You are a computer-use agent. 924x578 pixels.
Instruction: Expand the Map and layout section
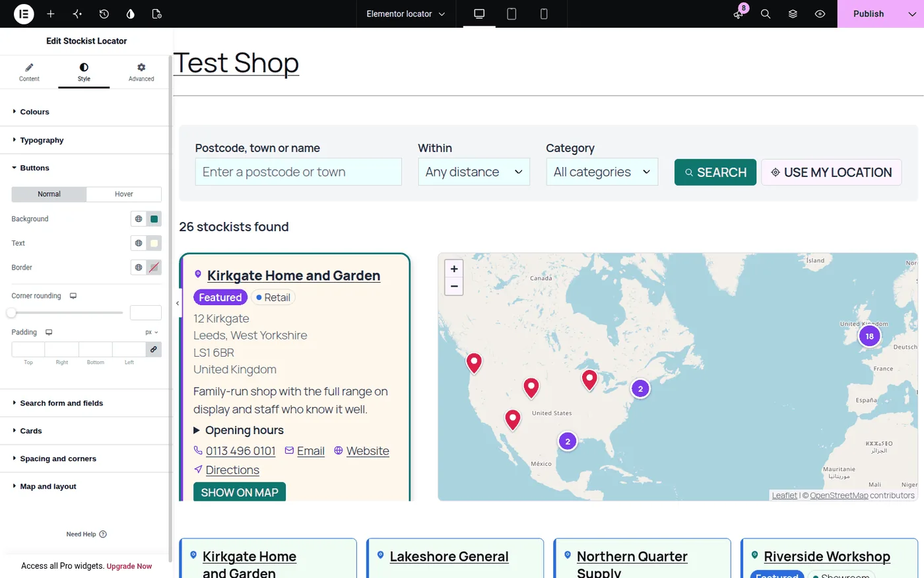(86, 486)
